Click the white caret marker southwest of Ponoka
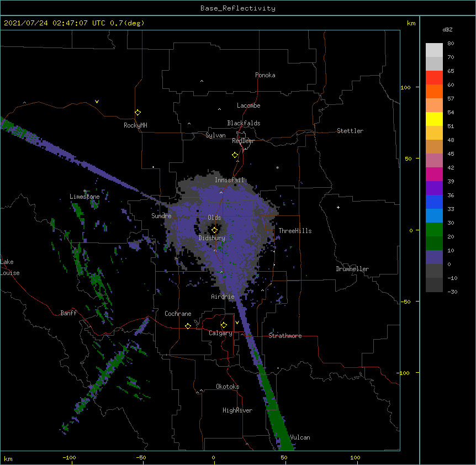This screenshot has width=476, height=465. (202, 81)
